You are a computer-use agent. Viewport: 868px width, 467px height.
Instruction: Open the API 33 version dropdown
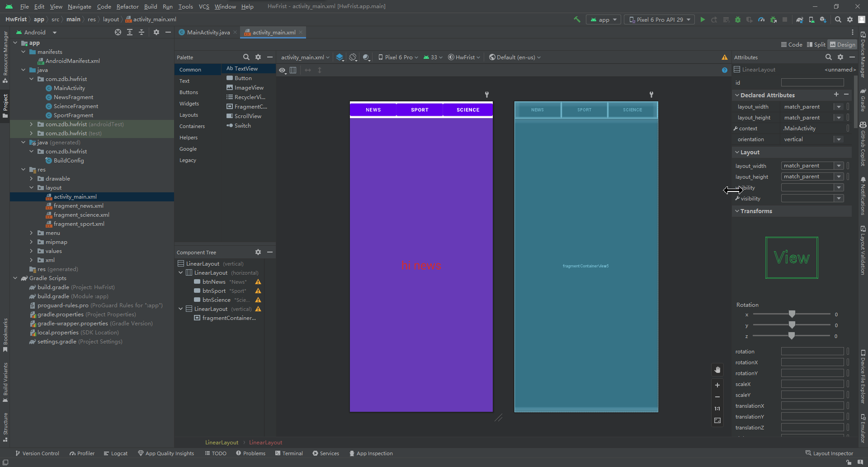pyautogui.click(x=433, y=57)
